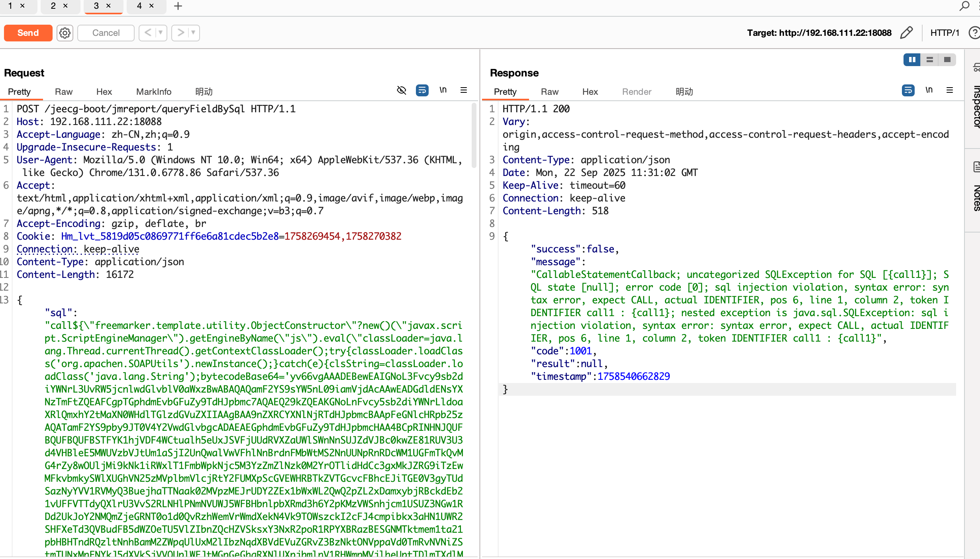Screen dimensions: 980x559
Task: Select side-by-side layout view icon
Action: 912,60
